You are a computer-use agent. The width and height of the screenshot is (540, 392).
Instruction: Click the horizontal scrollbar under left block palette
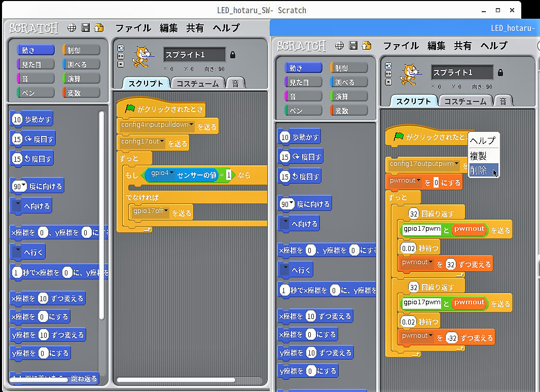39,380
